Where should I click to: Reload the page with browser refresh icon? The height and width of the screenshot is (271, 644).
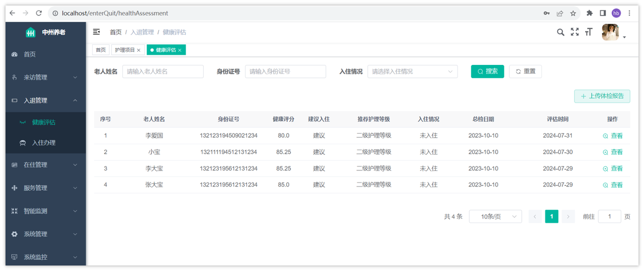(x=39, y=13)
